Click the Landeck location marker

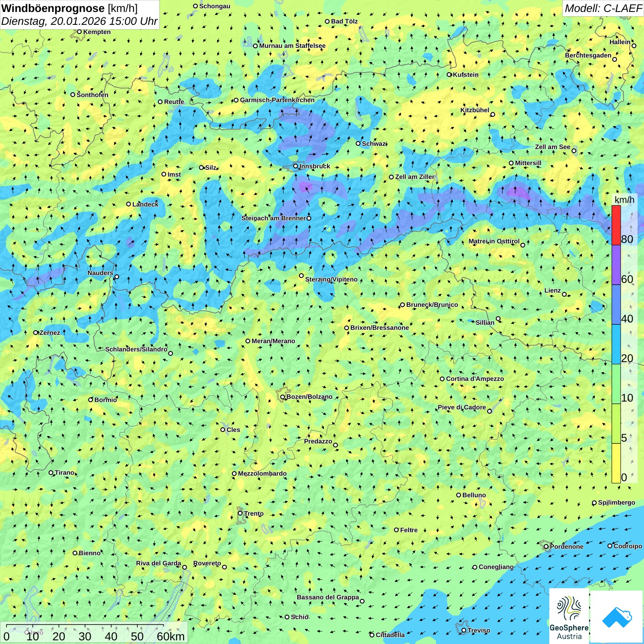[128, 204]
